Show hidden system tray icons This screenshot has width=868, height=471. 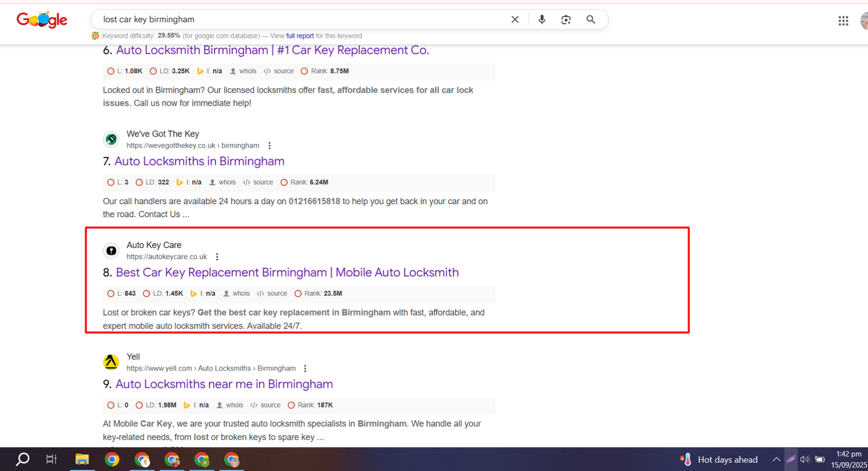776,460
